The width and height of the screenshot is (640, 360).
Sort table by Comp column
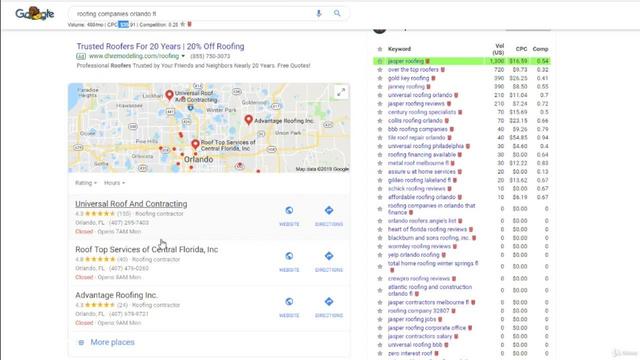coord(540,49)
